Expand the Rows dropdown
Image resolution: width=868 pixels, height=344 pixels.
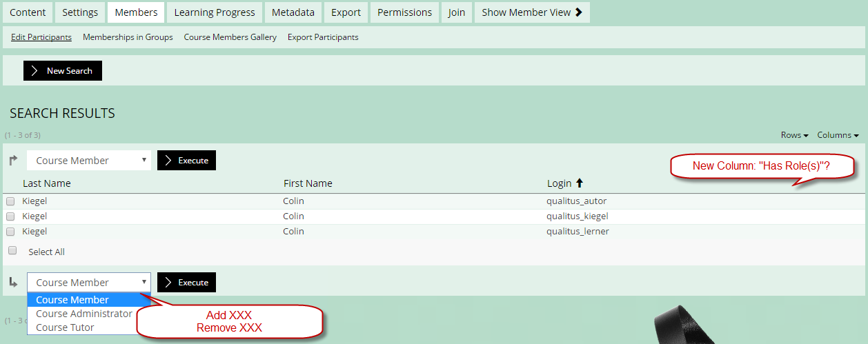pos(794,135)
